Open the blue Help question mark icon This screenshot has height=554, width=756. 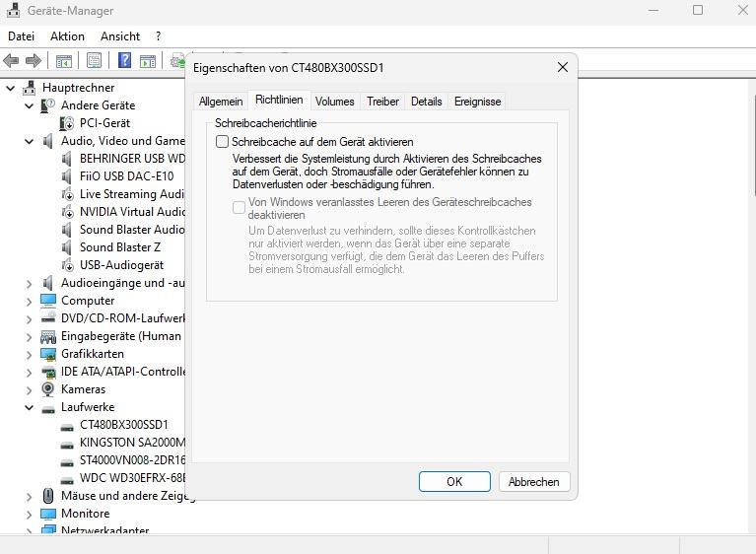click(125, 60)
